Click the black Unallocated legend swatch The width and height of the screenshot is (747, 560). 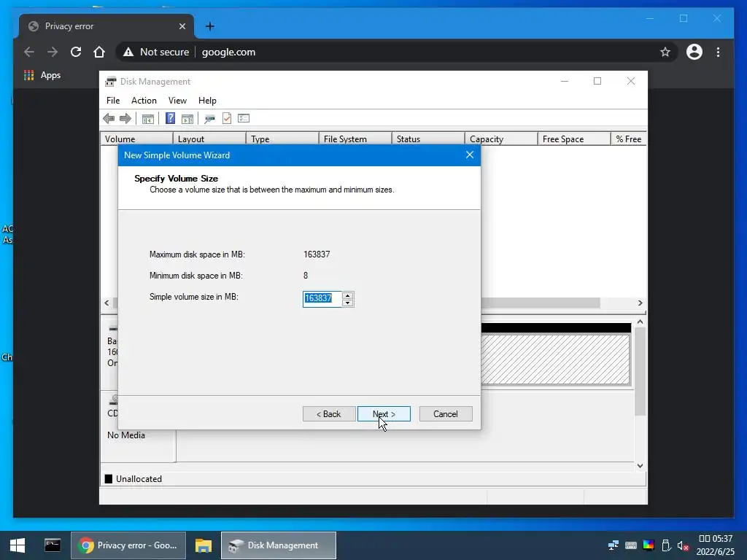(109, 479)
